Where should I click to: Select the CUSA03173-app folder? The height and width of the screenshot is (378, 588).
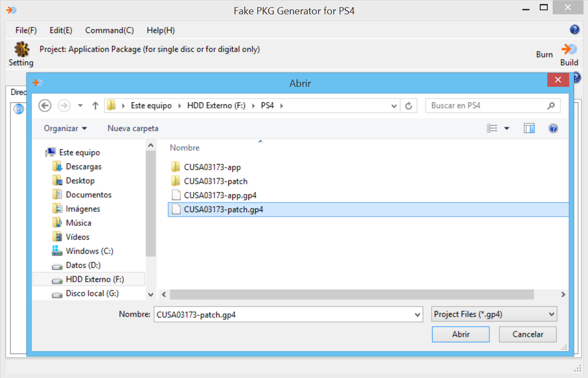[212, 167]
